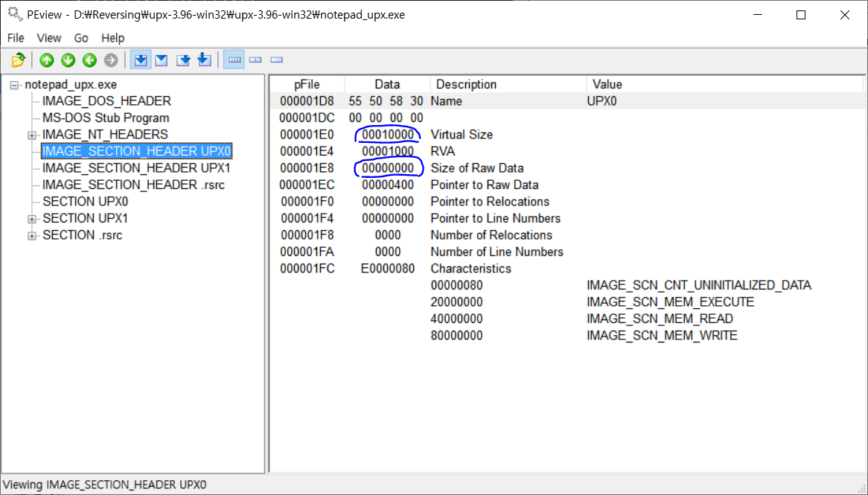Minimize the PEview window

(758, 15)
